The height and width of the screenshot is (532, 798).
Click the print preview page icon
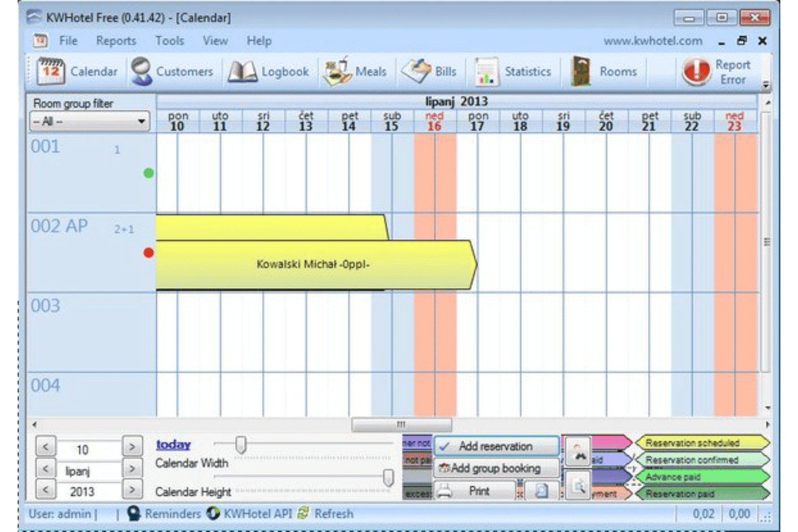(541, 490)
